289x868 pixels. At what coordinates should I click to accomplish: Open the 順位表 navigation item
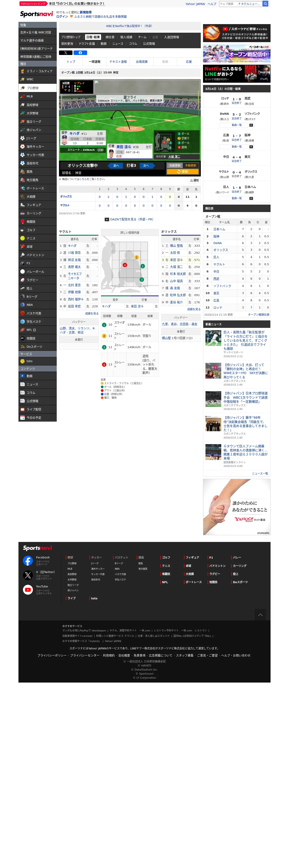tap(110, 37)
